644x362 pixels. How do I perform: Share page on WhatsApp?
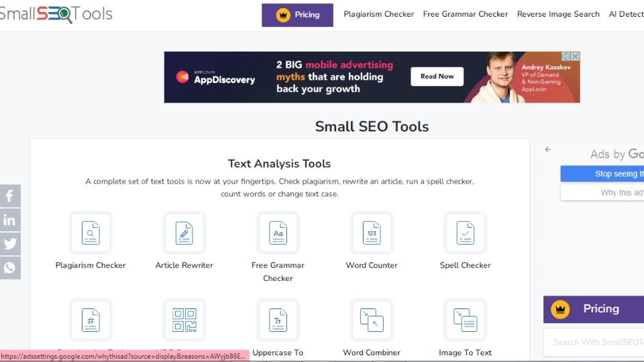pyautogui.click(x=10, y=267)
